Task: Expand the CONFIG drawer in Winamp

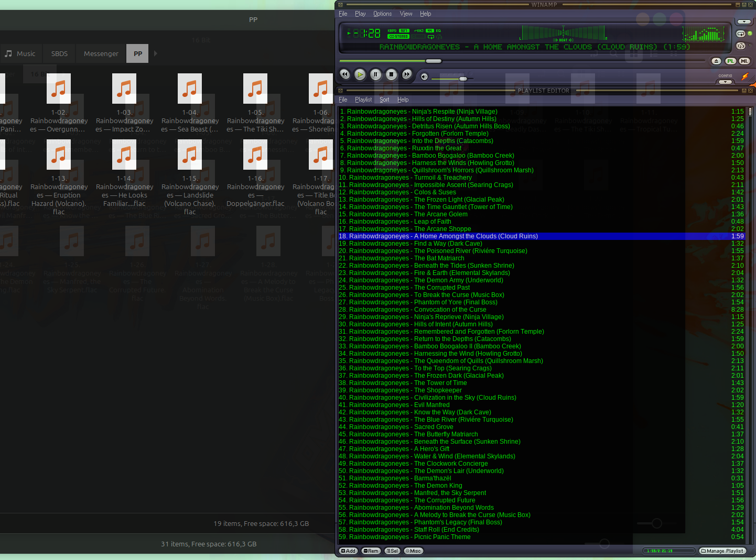Action: (x=725, y=82)
